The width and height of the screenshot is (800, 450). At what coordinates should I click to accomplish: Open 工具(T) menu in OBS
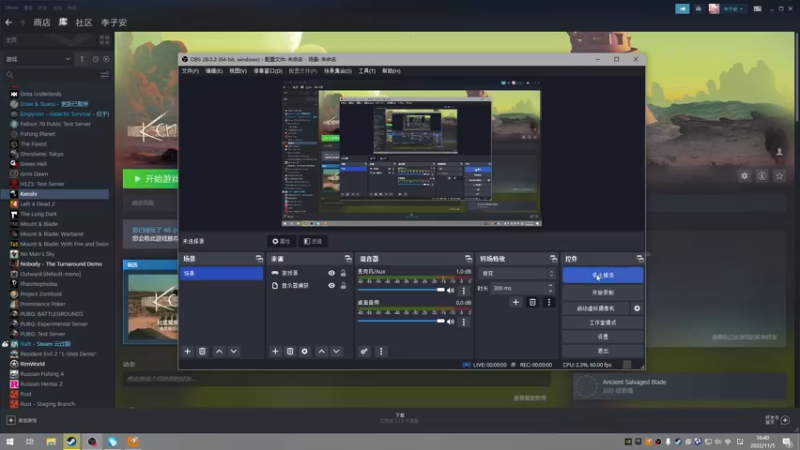[367, 71]
